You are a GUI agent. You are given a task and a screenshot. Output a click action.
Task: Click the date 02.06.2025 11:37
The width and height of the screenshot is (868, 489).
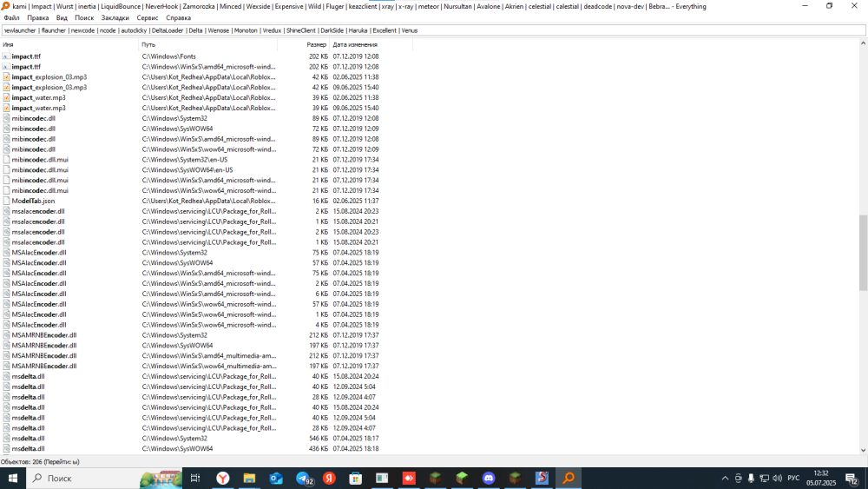[355, 201]
